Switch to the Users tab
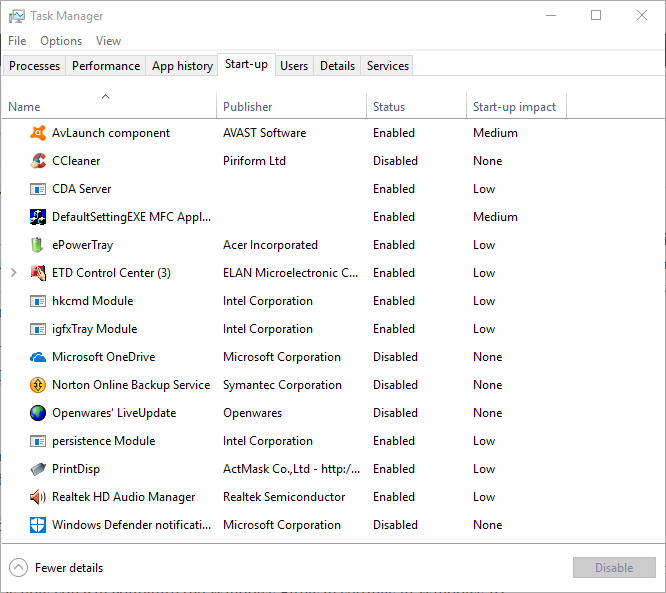The width and height of the screenshot is (666, 593). [x=294, y=66]
